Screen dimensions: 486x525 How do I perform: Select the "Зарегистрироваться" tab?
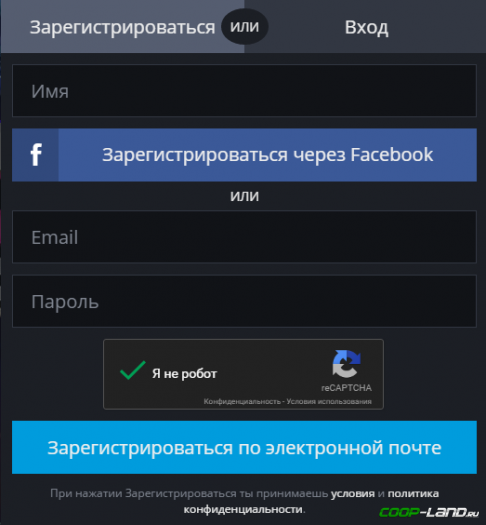122,27
